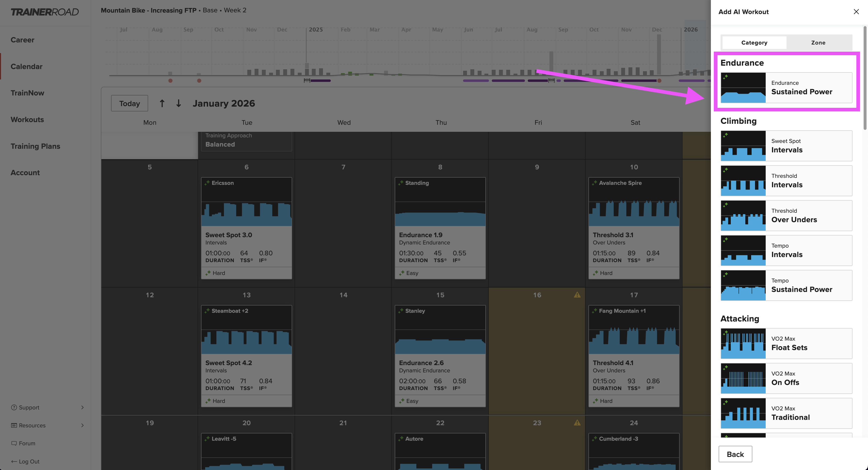Click the first checkered flag event marker in timeline
Viewport: 868px width, 470px height.
(307, 80)
